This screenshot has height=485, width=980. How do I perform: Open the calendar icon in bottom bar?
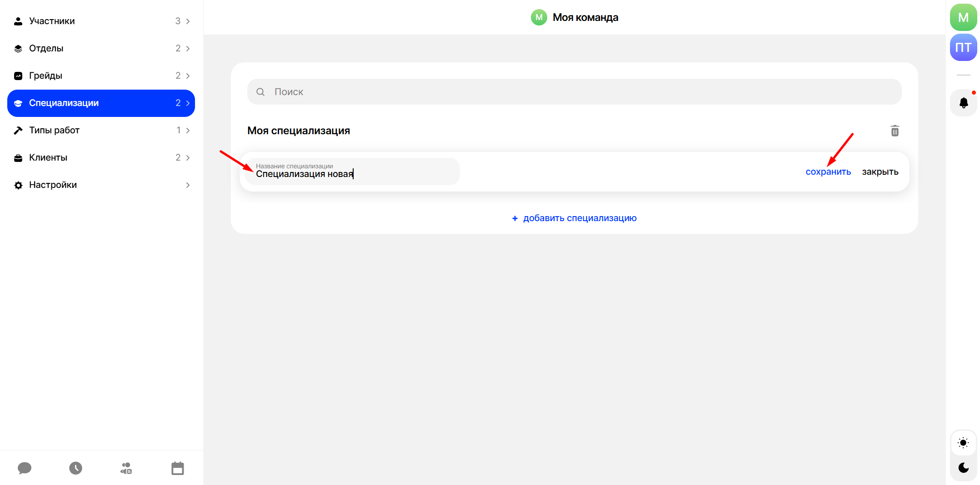pos(178,468)
